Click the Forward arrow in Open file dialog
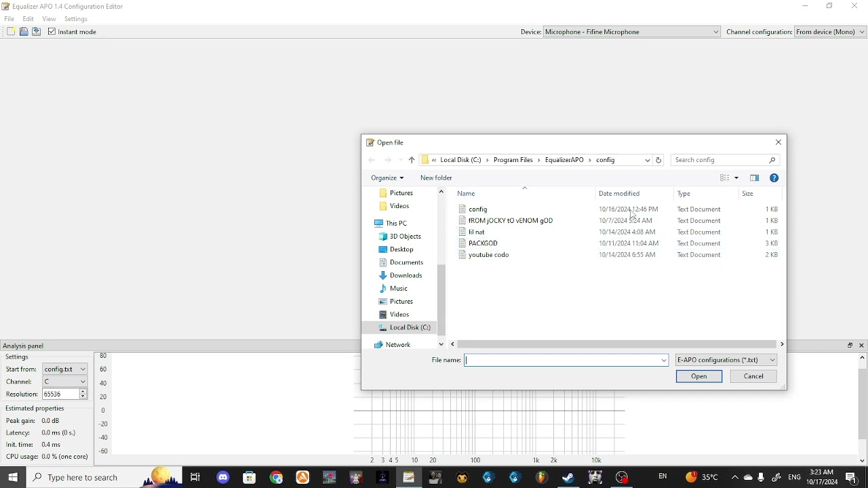The width and height of the screenshot is (868, 488). (389, 161)
